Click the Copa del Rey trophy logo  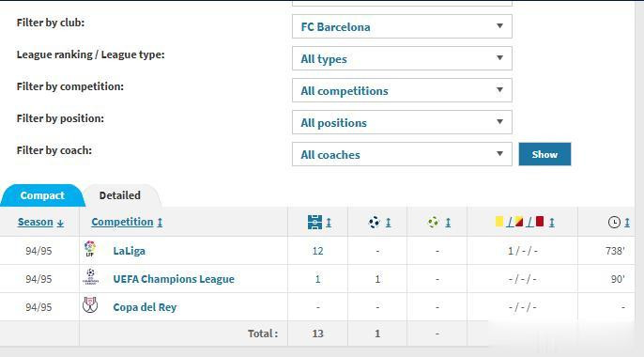90,305
